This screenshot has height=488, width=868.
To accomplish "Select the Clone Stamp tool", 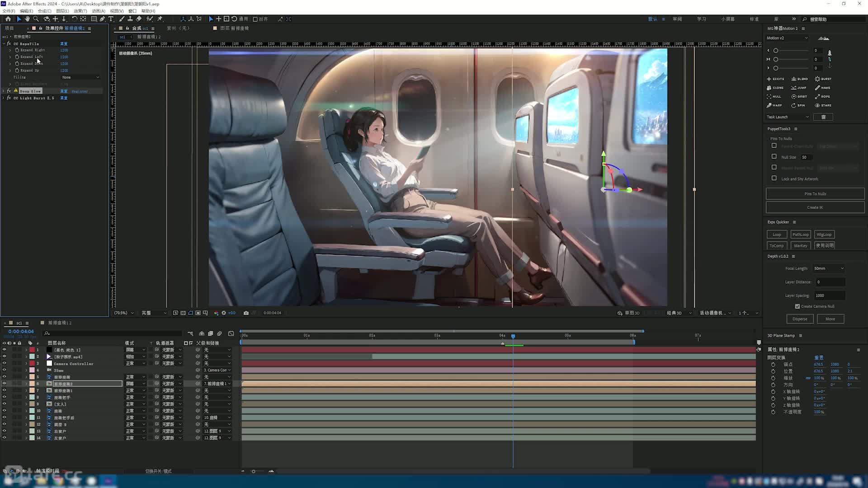I will pyautogui.click(x=130, y=19).
